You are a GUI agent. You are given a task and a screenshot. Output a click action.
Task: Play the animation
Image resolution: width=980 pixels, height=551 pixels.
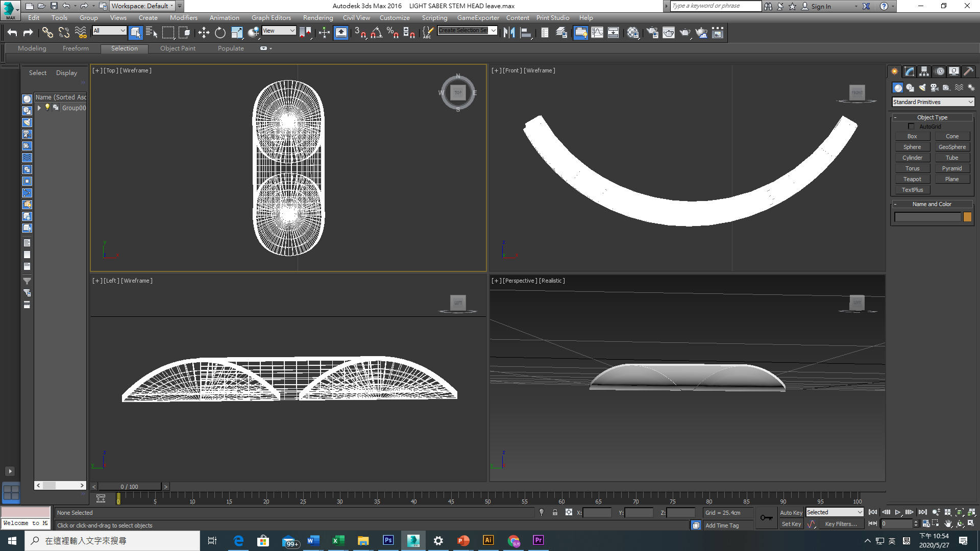(x=898, y=512)
